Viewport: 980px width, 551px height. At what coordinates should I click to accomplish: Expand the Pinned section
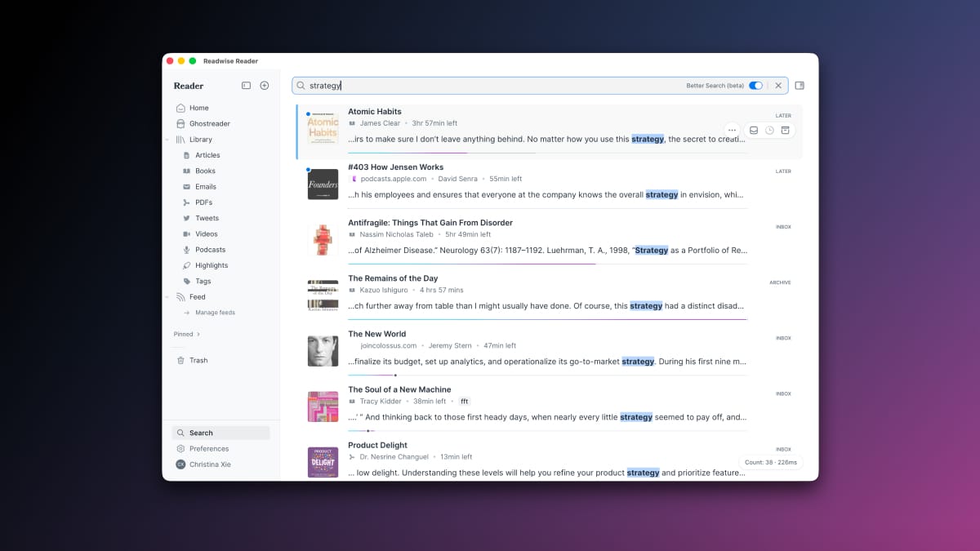pos(187,334)
